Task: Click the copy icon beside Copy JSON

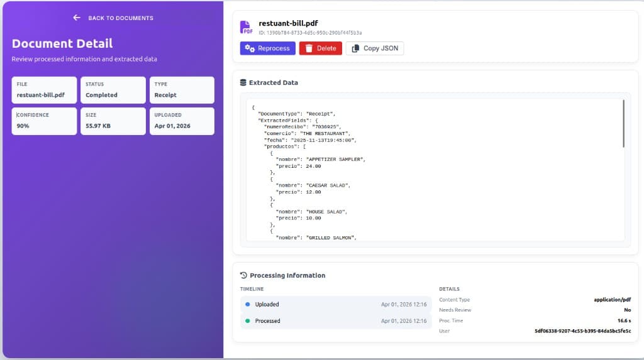Action: pos(355,48)
